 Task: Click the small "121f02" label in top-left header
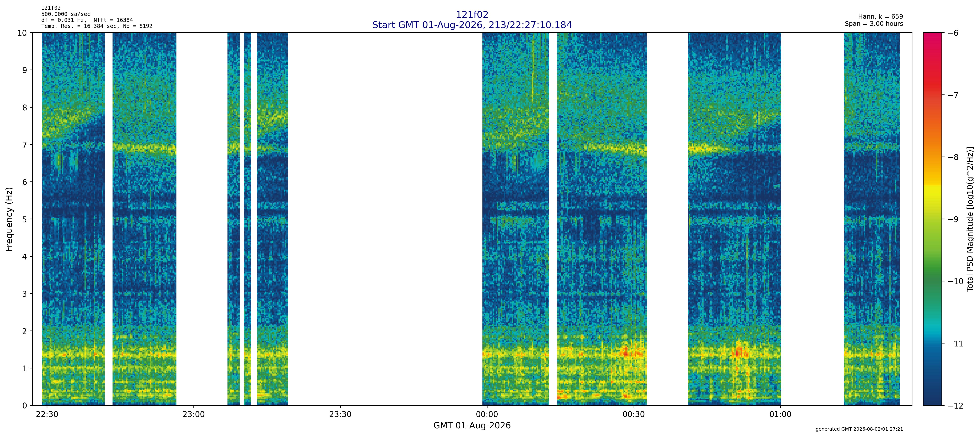(51, 8)
